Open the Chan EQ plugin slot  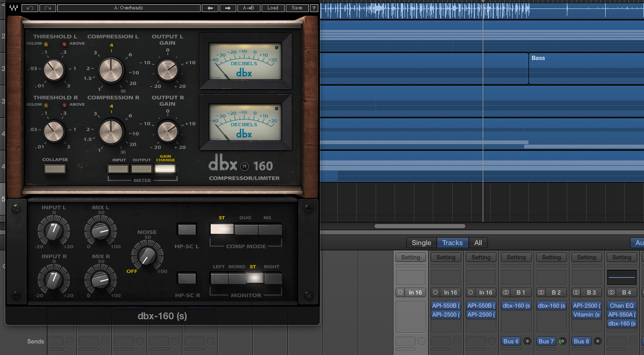621,306
